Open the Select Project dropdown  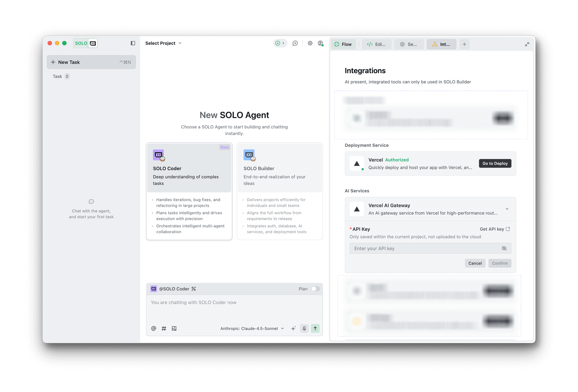point(163,43)
